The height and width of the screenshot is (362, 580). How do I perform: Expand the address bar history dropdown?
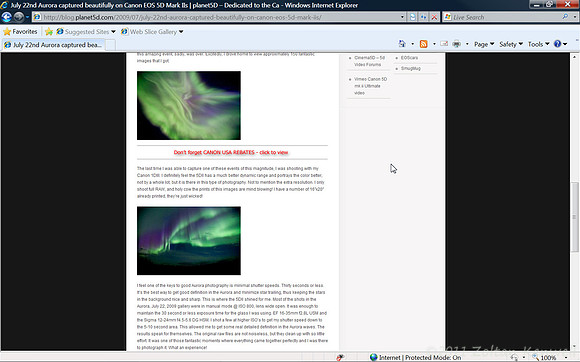click(x=402, y=17)
